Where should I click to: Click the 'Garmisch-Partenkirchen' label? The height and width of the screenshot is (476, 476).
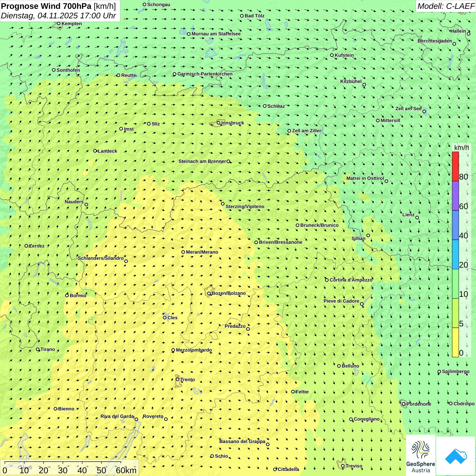click(205, 74)
